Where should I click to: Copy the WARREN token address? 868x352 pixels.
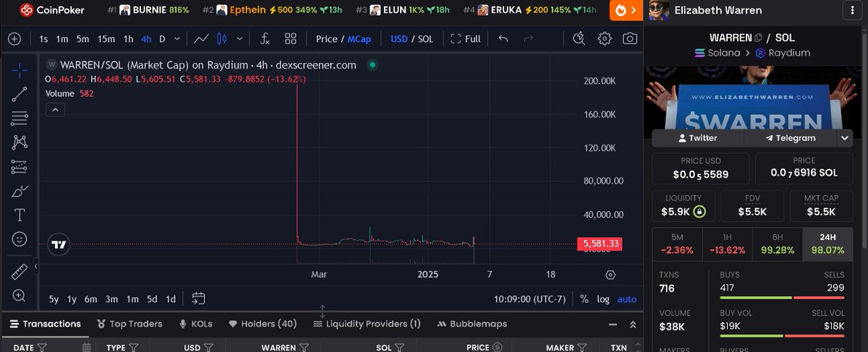(x=758, y=38)
